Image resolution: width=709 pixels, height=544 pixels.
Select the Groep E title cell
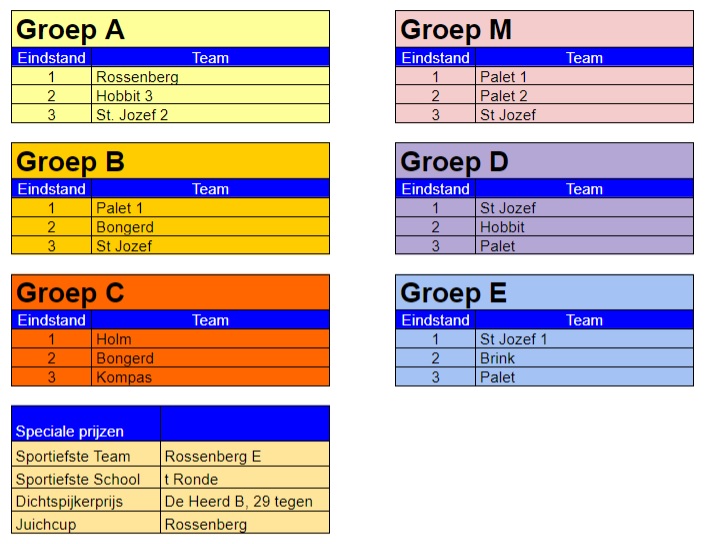pos(544,293)
